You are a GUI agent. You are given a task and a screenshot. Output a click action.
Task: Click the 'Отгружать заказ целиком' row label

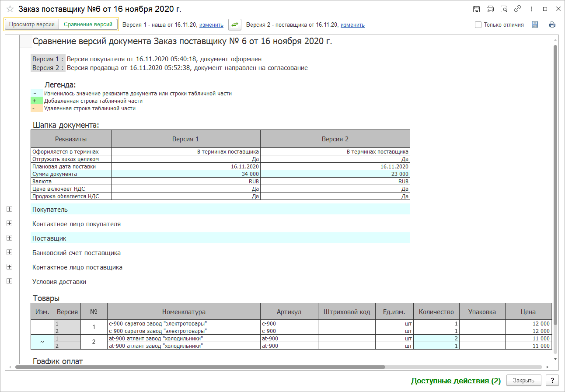point(71,159)
